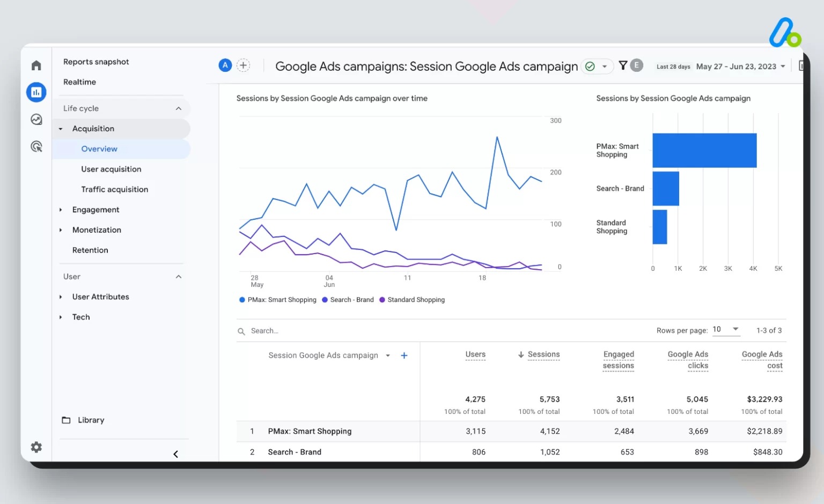Open Rows per page dropdown
Screen dimensions: 824x504
726,330
